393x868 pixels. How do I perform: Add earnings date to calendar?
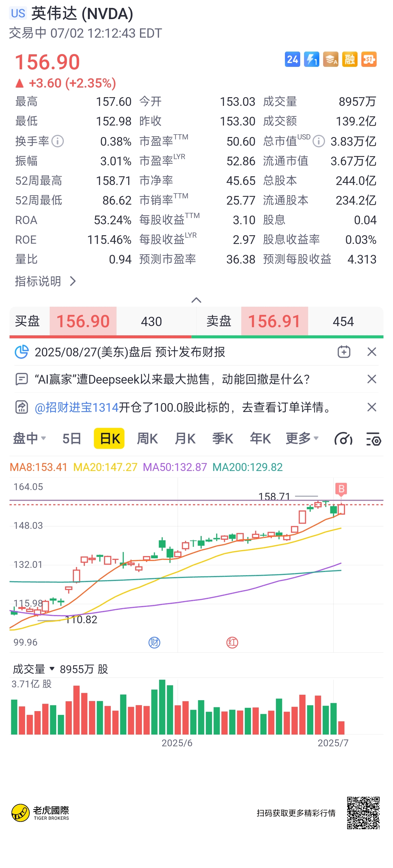[x=344, y=352]
